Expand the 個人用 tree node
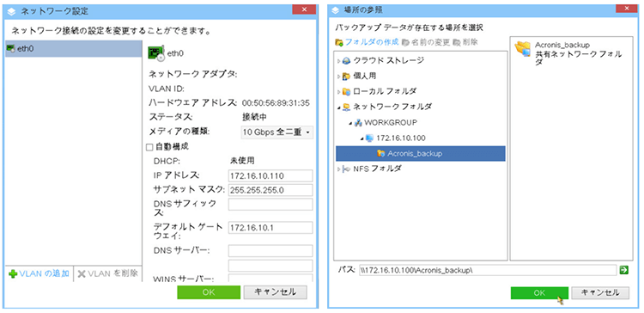The height and width of the screenshot is (313, 644). pos(339,77)
